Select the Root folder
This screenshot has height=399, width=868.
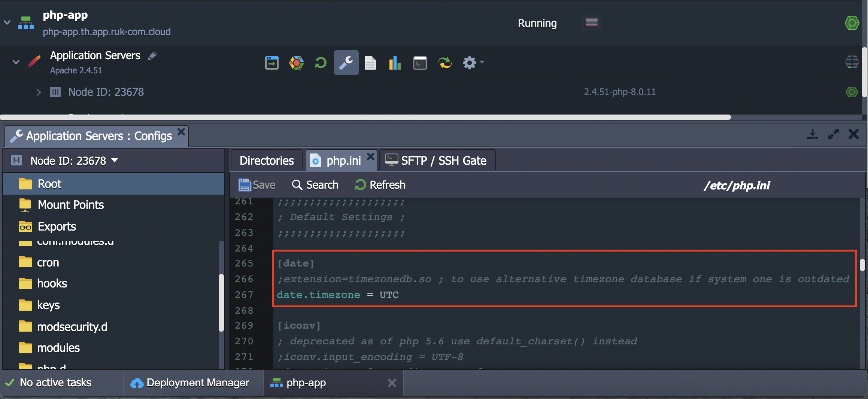(113, 184)
